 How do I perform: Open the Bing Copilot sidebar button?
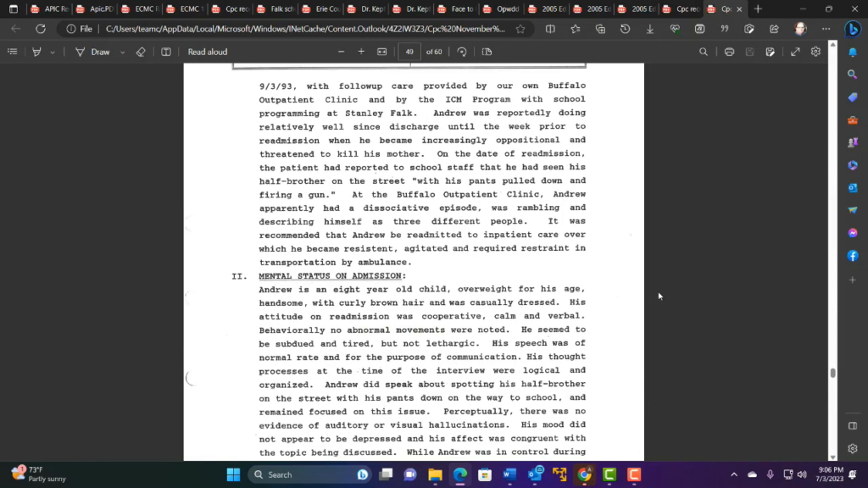[853, 29]
